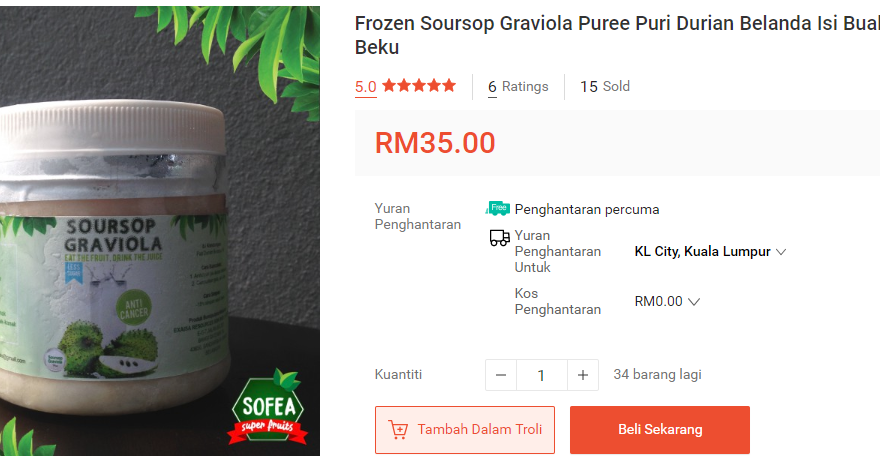Click the five-star rating stars

419,86
